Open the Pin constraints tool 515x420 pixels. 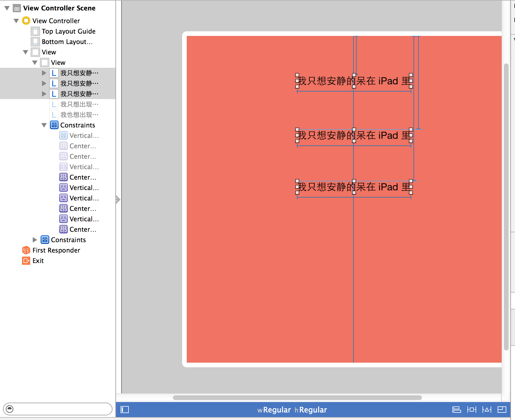472,410
